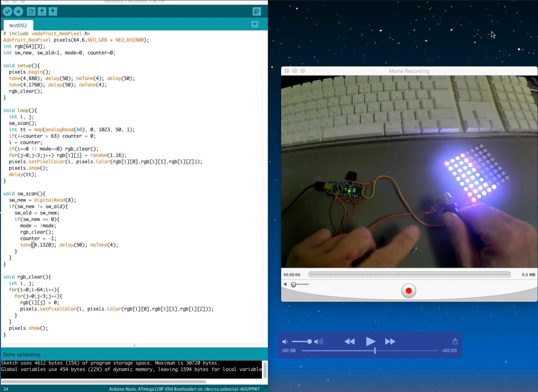Click the playback timeline scrubber playhead

point(375,350)
